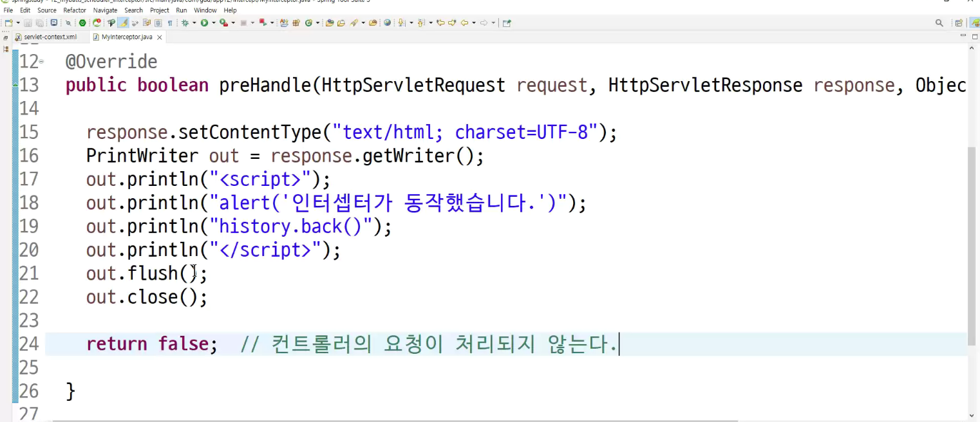Open the Refactor menu
Image resolution: width=980 pixels, height=422 pixels.
tap(75, 10)
